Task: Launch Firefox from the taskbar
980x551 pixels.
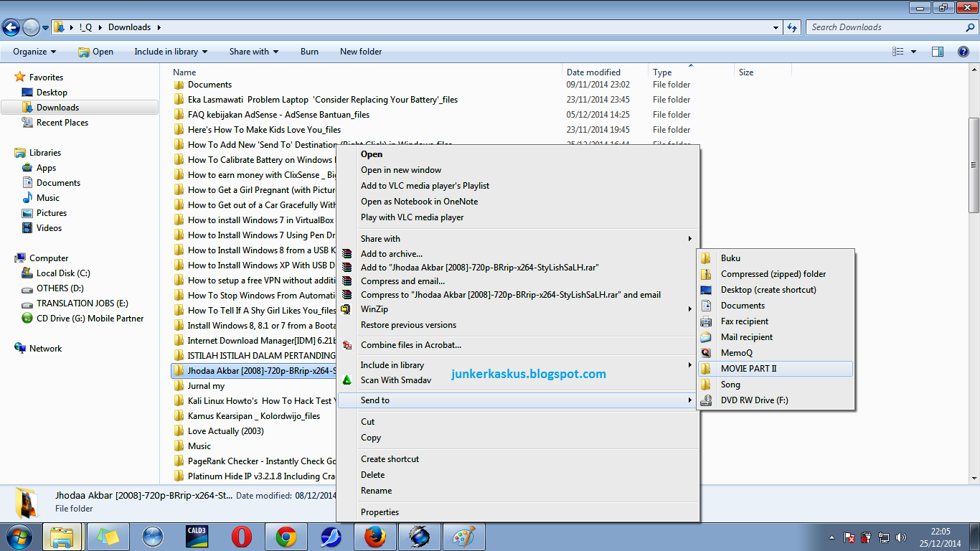Action: click(x=375, y=537)
